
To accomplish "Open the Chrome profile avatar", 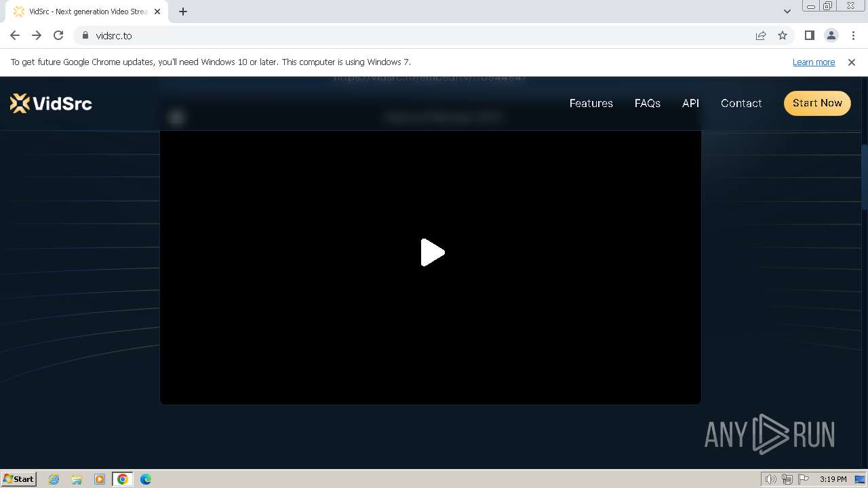I will [x=831, y=35].
